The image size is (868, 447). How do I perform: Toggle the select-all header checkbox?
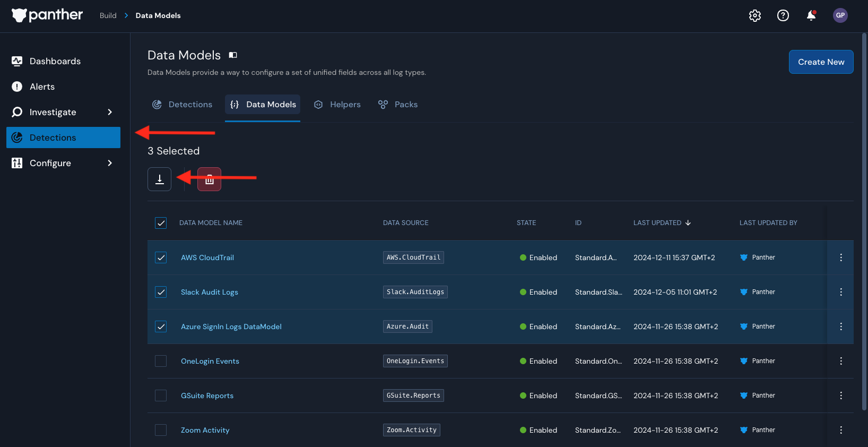pos(161,223)
